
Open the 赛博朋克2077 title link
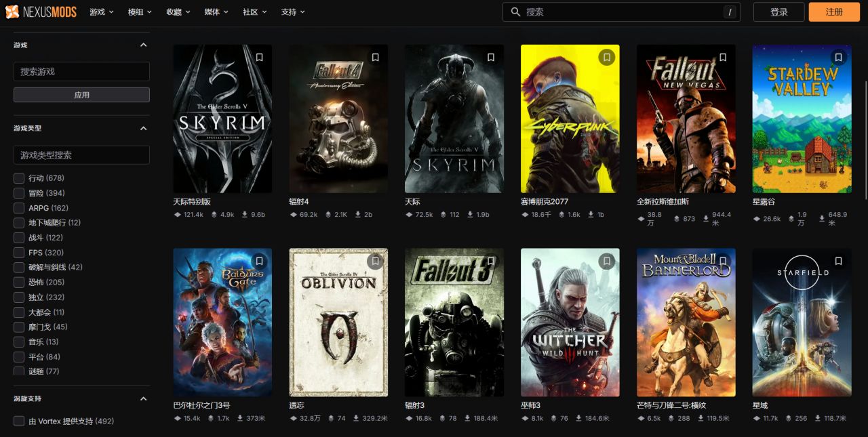tap(545, 202)
